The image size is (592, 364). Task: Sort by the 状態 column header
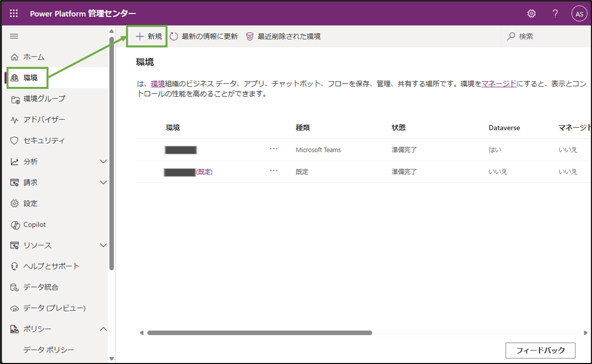(398, 128)
